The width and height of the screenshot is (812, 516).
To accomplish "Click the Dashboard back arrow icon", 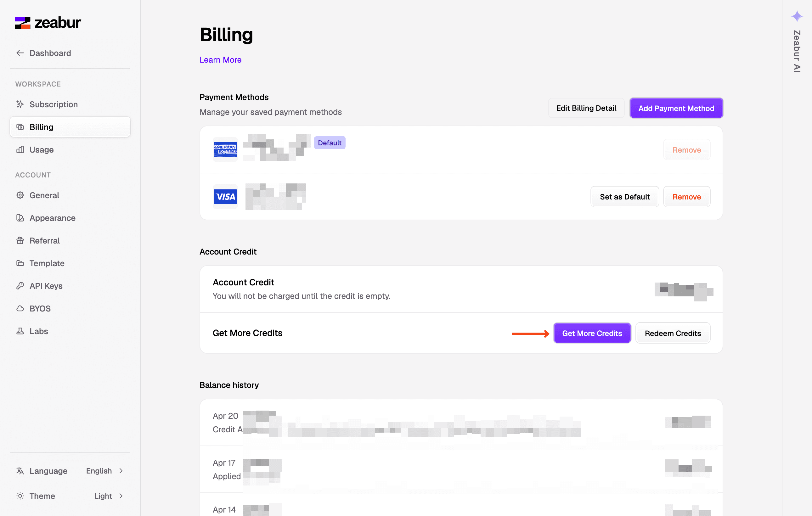I will [20, 53].
